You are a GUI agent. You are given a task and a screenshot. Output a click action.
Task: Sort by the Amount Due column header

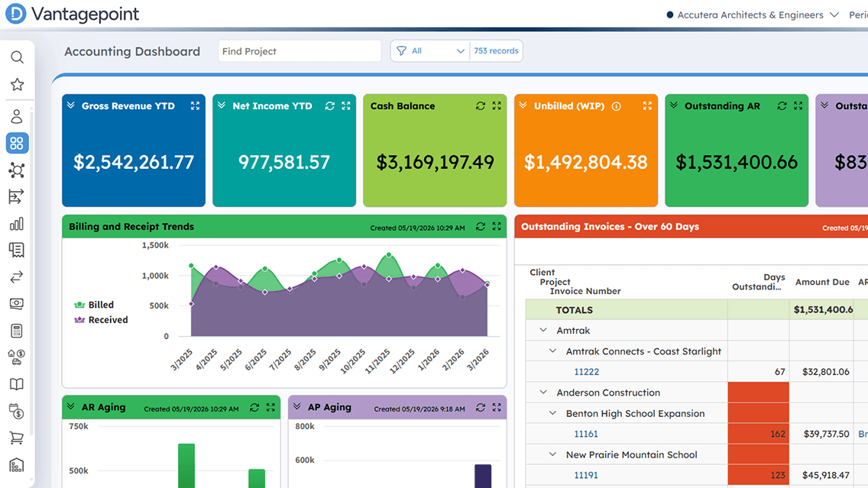click(x=822, y=282)
